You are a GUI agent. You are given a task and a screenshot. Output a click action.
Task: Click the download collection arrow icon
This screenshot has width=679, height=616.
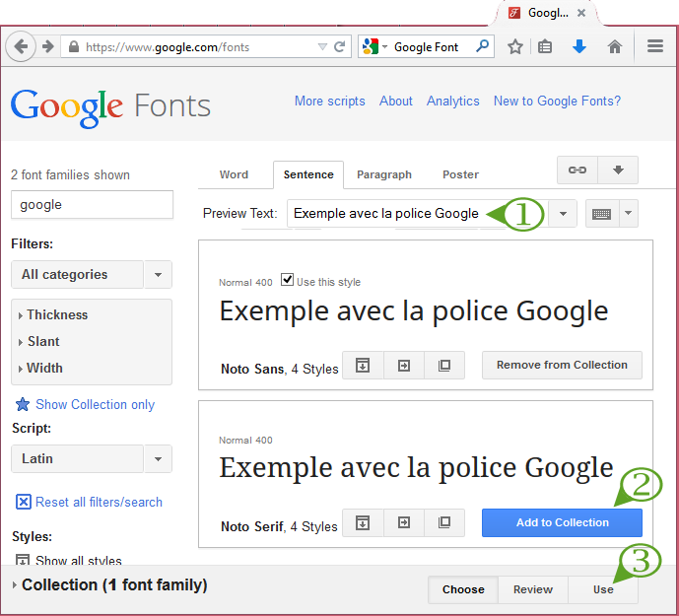click(x=618, y=170)
